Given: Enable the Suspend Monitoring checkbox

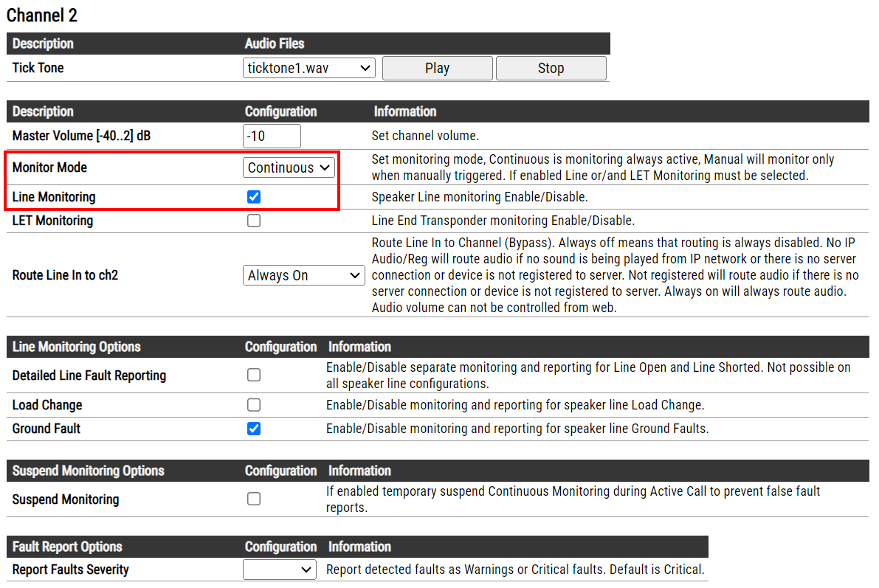Looking at the screenshot, I should pos(254,499).
